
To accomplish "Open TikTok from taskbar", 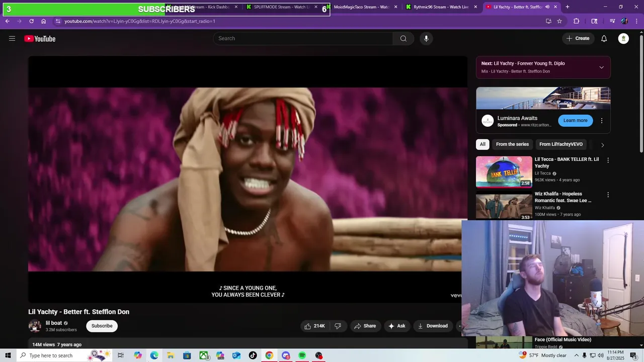I will (x=253, y=355).
